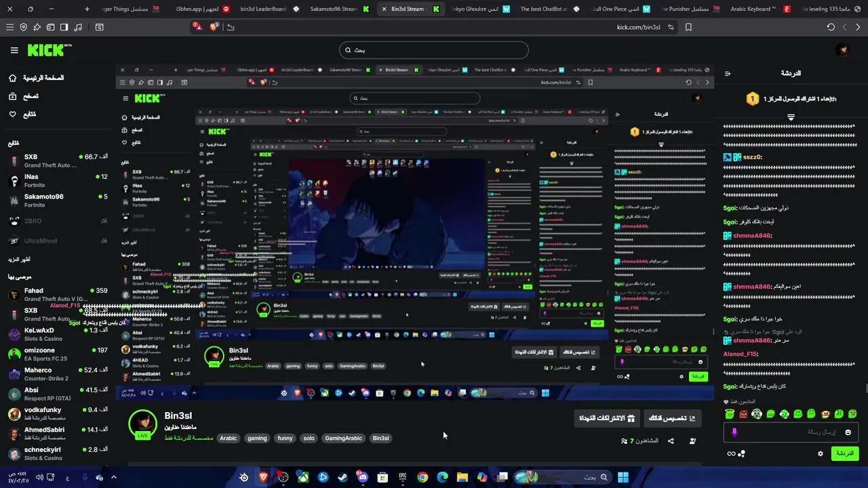Insert the headphones emote

(757, 413)
